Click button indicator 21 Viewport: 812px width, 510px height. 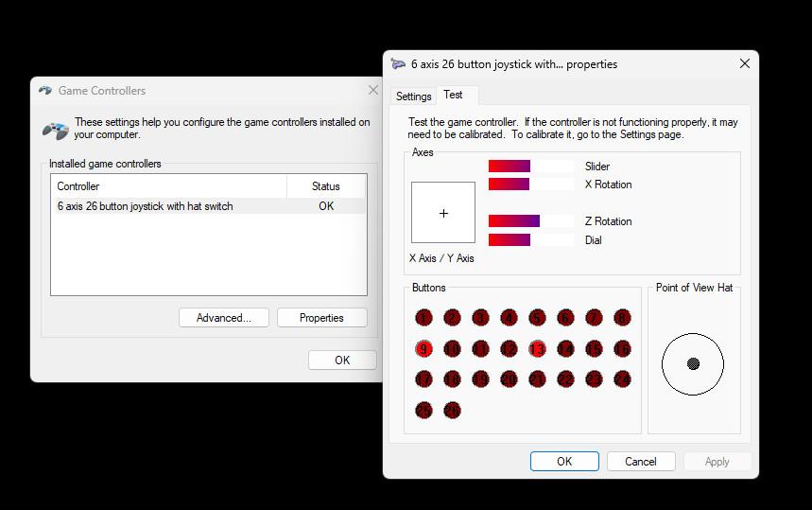(x=537, y=379)
